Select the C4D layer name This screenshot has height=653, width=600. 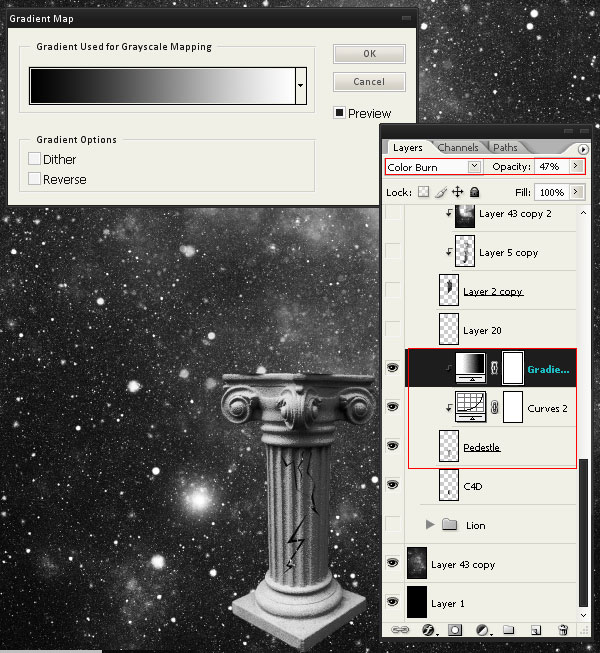tap(473, 486)
